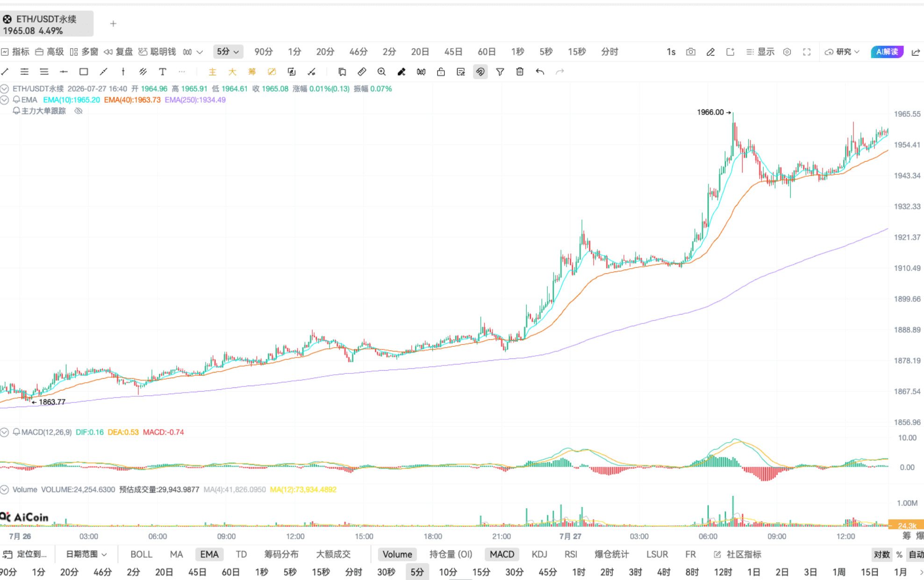
Task: Pick the parallel channel drawing tool
Action: [143, 72]
